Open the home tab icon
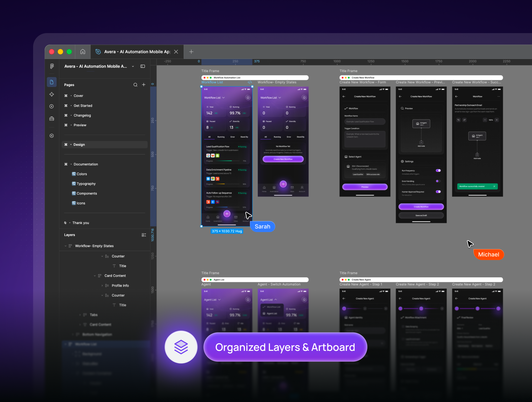The image size is (532, 402). click(x=83, y=52)
